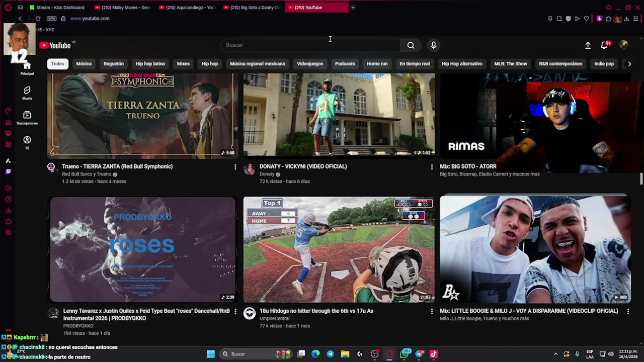Play DONATY - VICKYNI video thumbnail

pyautogui.click(x=339, y=116)
